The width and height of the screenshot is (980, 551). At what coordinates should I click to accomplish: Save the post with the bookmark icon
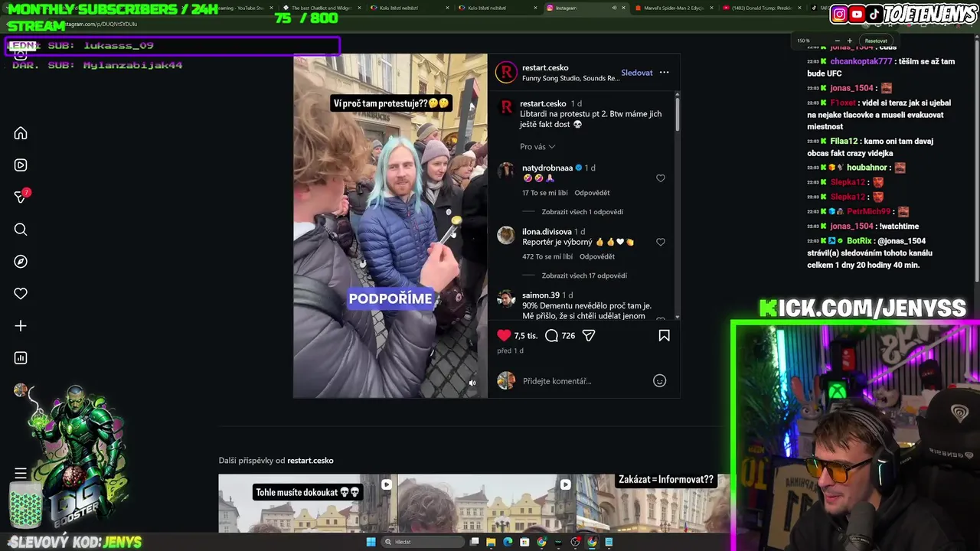pyautogui.click(x=664, y=335)
